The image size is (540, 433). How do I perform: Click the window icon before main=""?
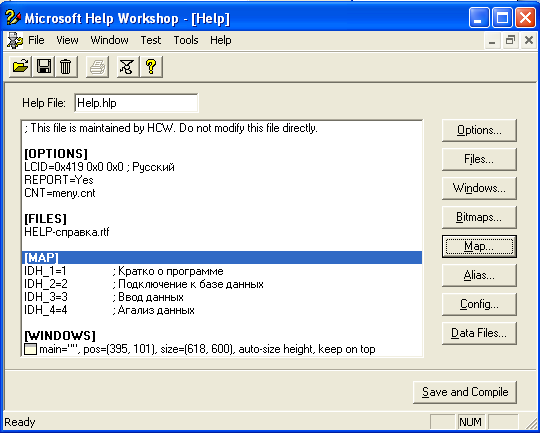(30, 349)
